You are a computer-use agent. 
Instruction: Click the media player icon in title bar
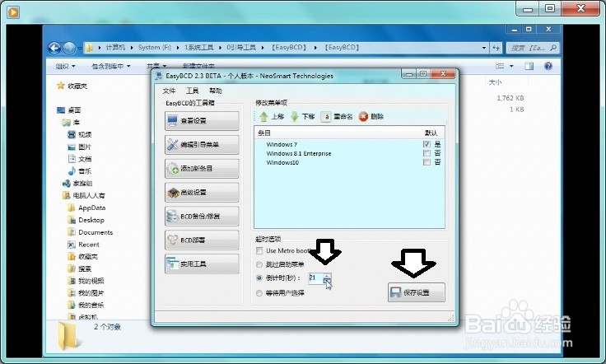(12, 12)
